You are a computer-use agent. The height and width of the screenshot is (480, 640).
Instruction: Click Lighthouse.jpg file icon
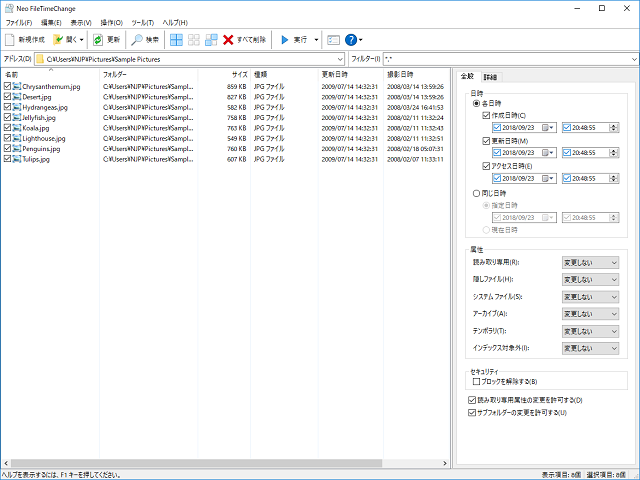coord(17,138)
